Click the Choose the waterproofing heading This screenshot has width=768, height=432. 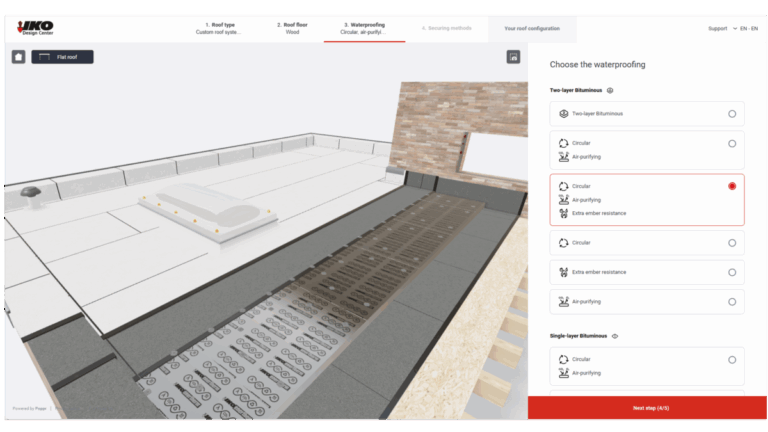(597, 65)
